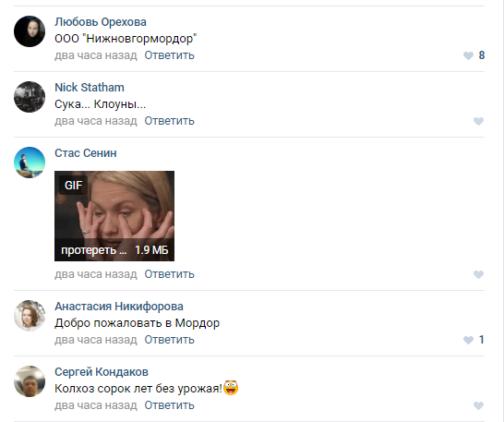Open Стас Сенин's avatar picture
Viewport: 504px width, 422px height.
coord(30,163)
